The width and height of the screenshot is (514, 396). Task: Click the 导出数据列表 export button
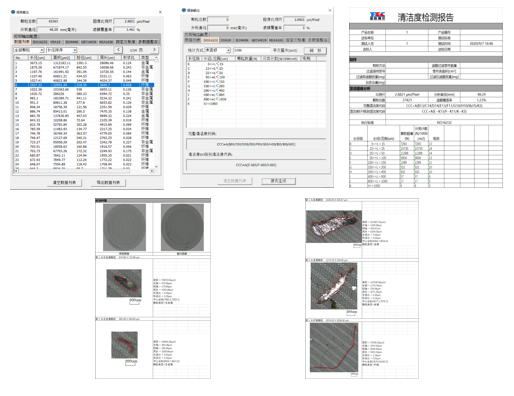(x=108, y=183)
